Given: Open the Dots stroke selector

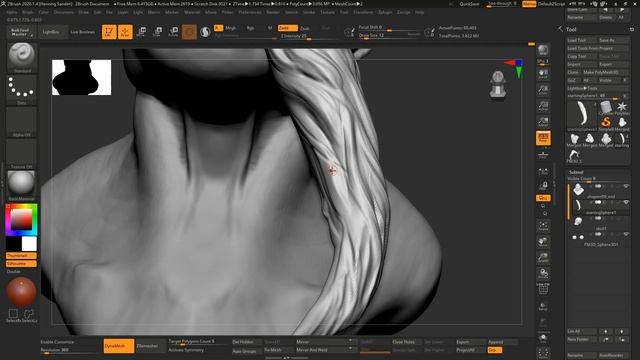Looking at the screenshot, I should (22, 88).
